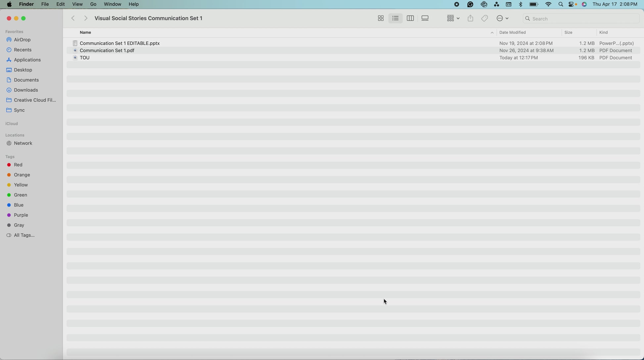Image resolution: width=644 pixels, height=360 pixels.
Task: Switch to column view
Action: [410, 19]
